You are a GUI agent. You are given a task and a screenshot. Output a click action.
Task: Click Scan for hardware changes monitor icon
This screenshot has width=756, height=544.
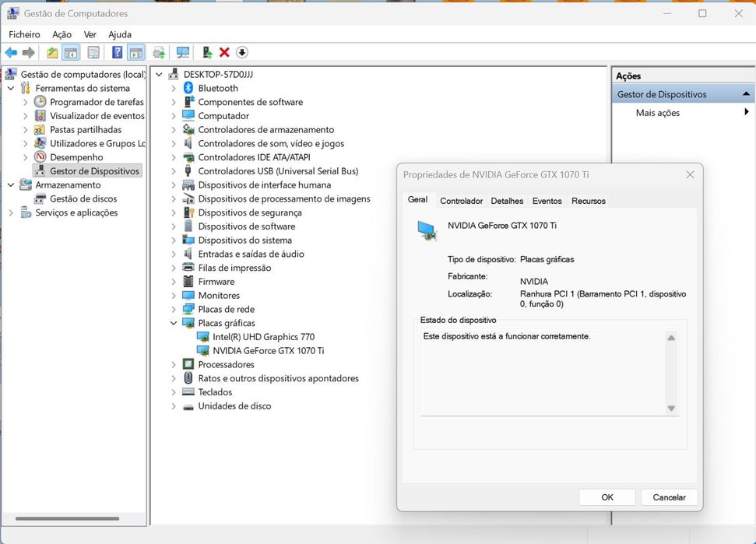click(x=183, y=52)
